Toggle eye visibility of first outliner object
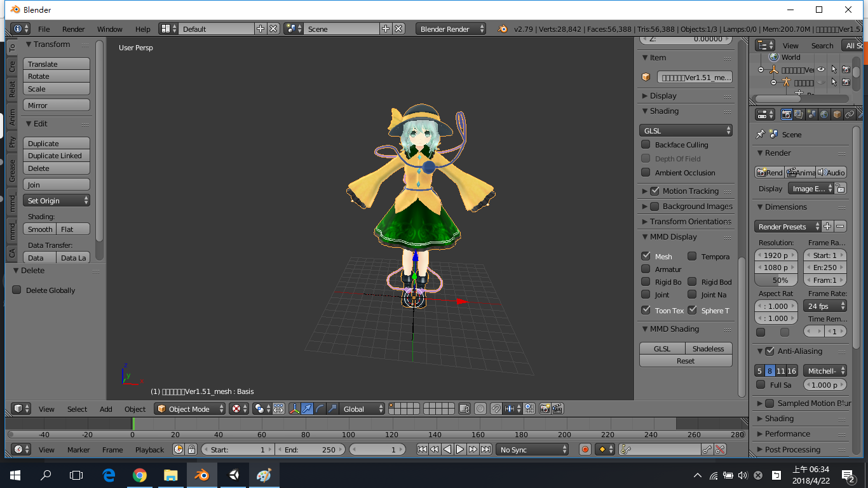 coord(821,70)
